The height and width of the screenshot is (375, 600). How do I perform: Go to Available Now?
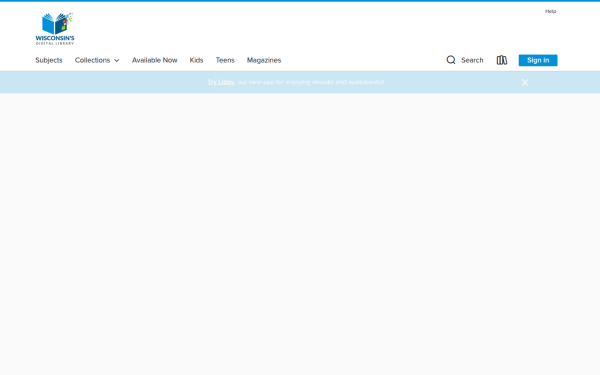click(x=155, y=60)
